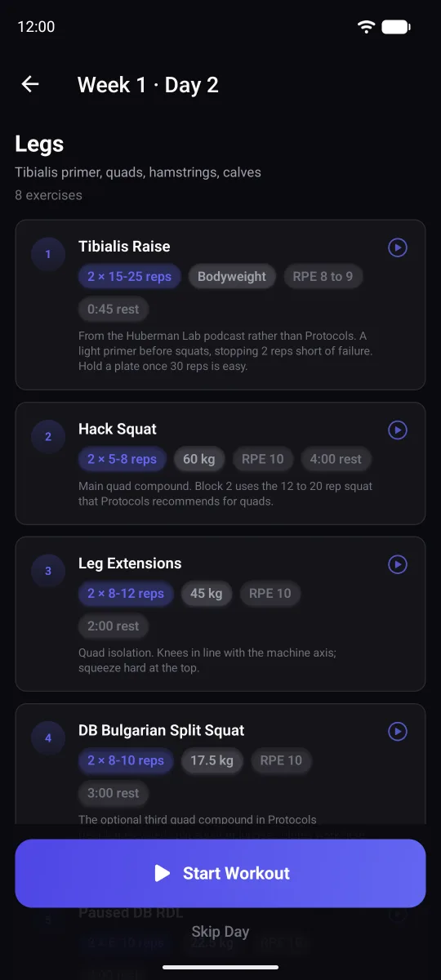Skip Day link below the start button
441x980 pixels.
(x=220, y=931)
